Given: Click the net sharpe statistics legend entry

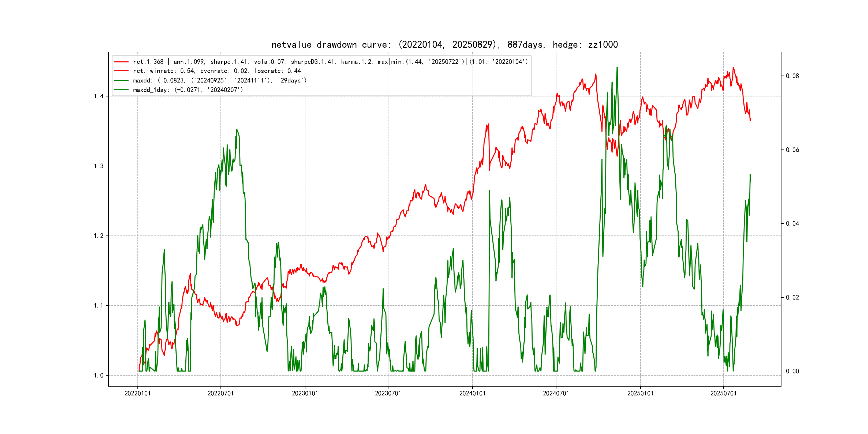Looking at the screenshot, I should pyautogui.click(x=330, y=62).
